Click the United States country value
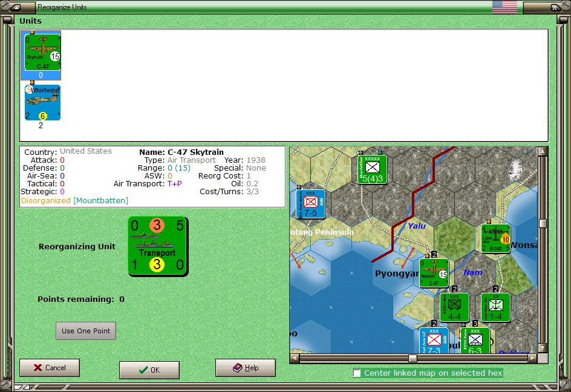 [x=85, y=151]
